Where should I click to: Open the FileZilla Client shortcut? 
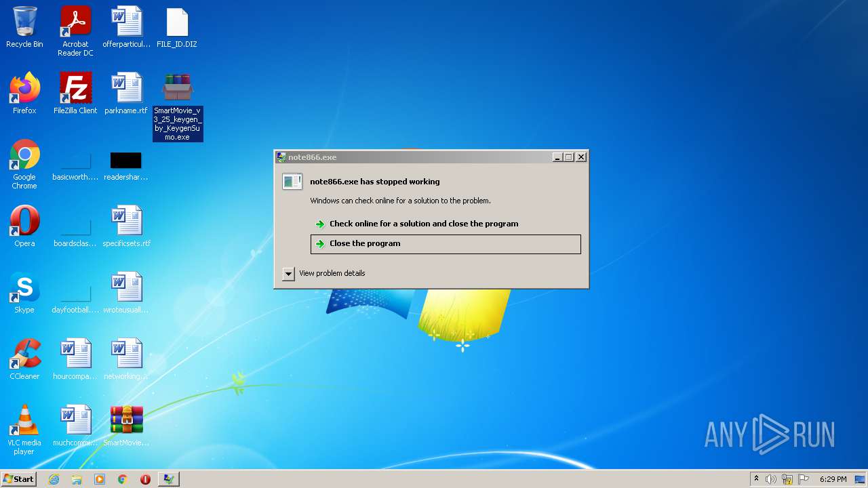(x=75, y=94)
